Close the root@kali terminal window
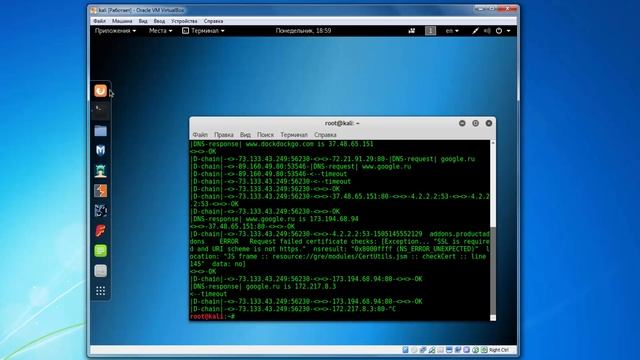 tap(489, 123)
